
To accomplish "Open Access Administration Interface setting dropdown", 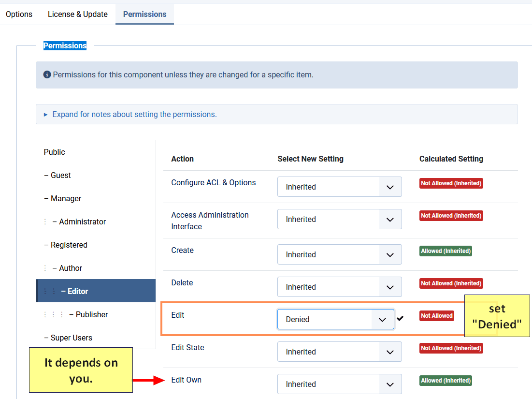I will click(x=339, y=219).
